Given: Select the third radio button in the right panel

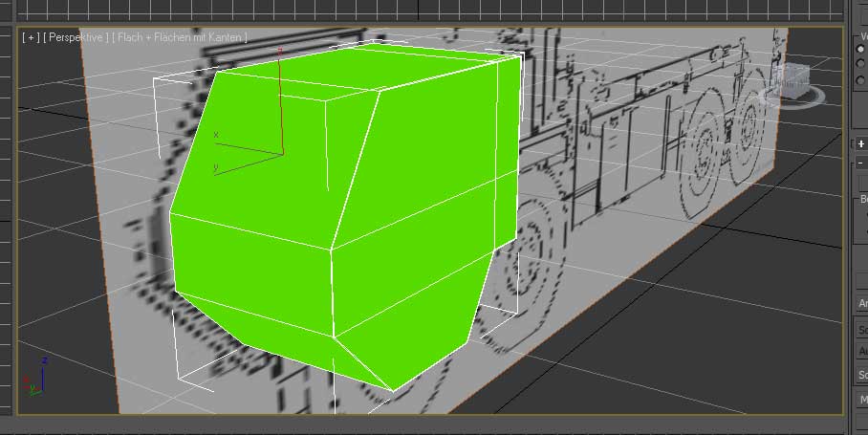Looking at the screenshot, I should pos(861,81).
